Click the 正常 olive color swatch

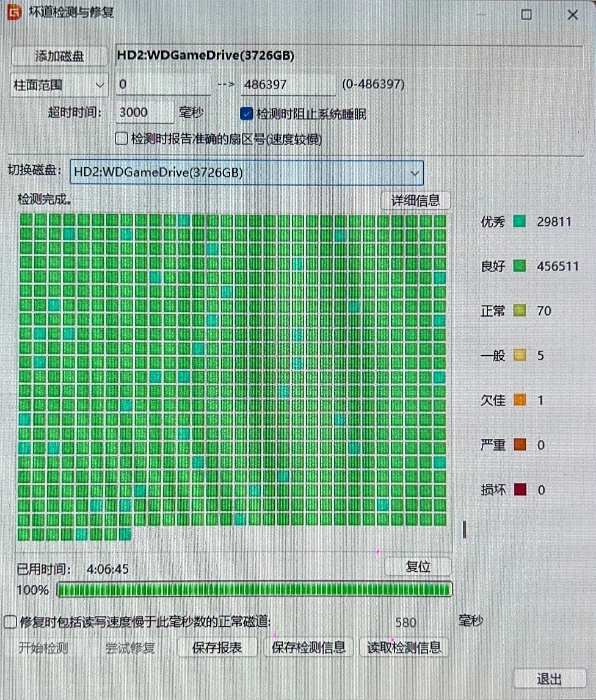tap(519, 311)
